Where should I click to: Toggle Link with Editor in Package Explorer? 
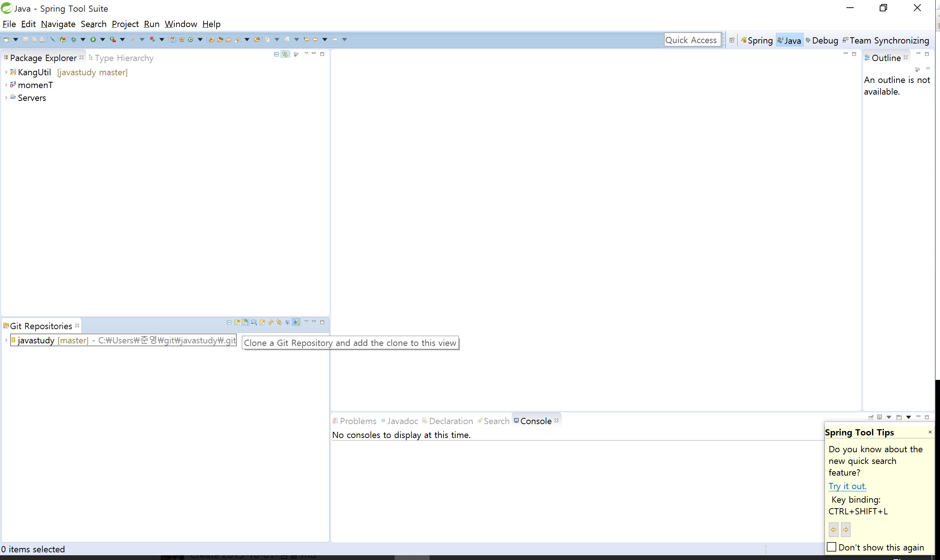[285, 54]
